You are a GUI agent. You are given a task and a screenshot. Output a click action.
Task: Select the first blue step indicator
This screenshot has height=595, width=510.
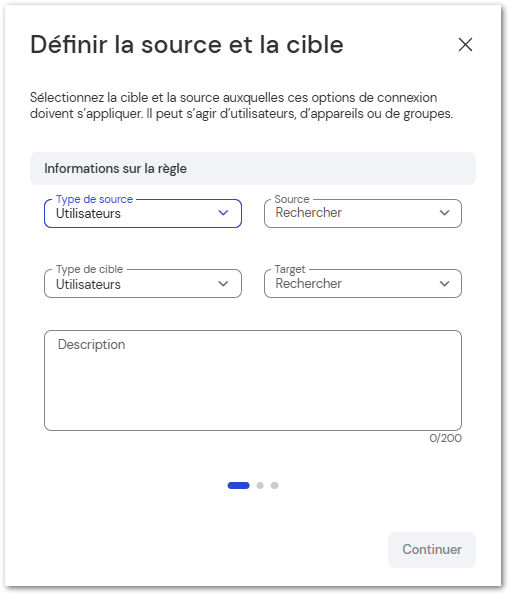[x=238, y=485]
